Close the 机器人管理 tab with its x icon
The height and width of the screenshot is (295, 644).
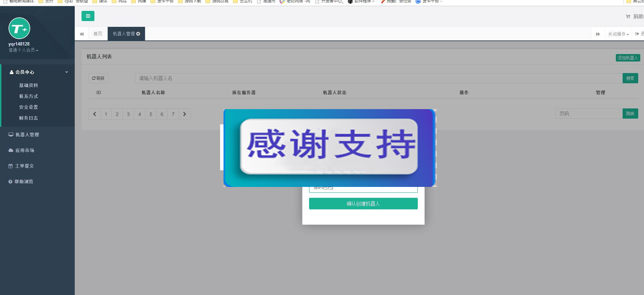[x=138, y=34]
